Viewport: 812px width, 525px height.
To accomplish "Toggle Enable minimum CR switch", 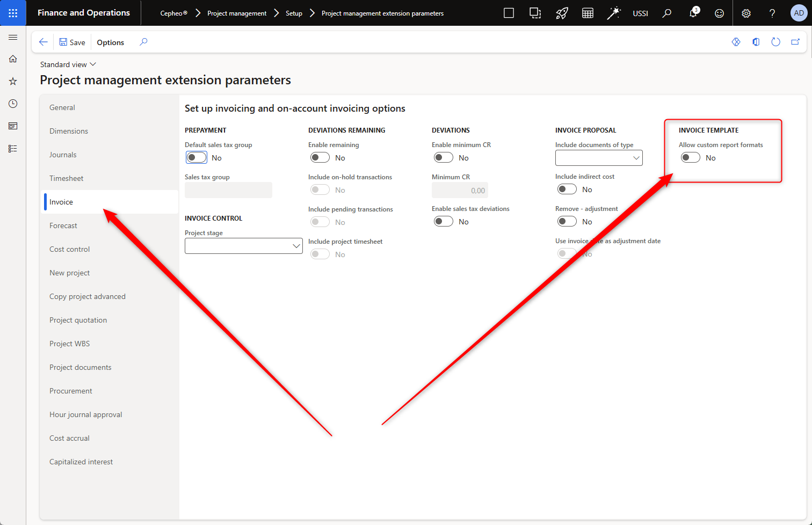I will (444, 157).
